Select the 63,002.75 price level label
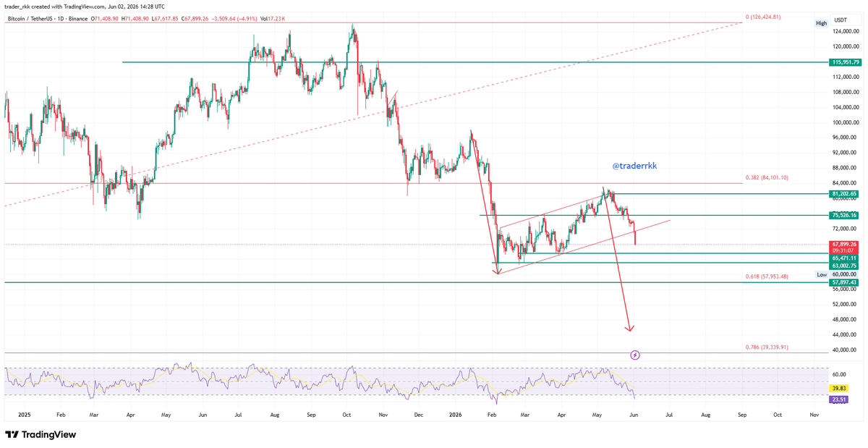 (x=845, y=266)
